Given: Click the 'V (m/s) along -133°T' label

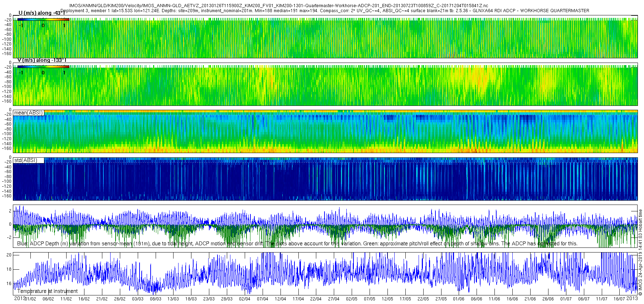Looking at the screenshot, I should [42, 60].
